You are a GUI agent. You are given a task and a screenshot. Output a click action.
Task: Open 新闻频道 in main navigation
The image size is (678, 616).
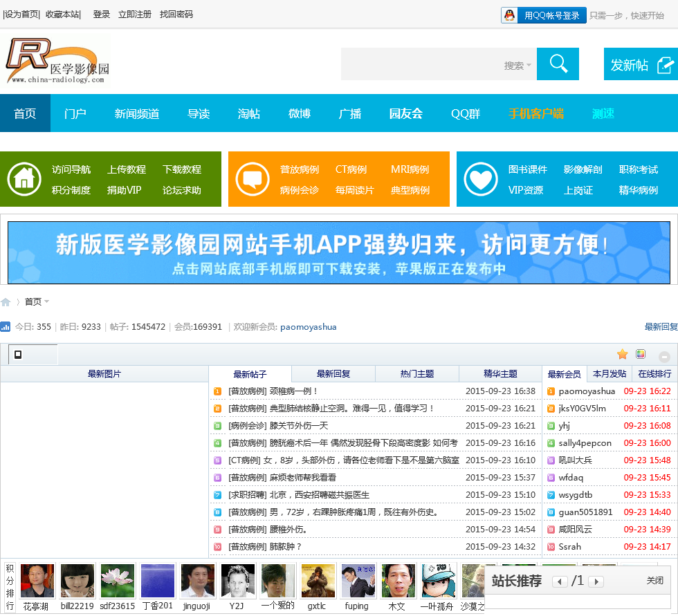(137, 113)
